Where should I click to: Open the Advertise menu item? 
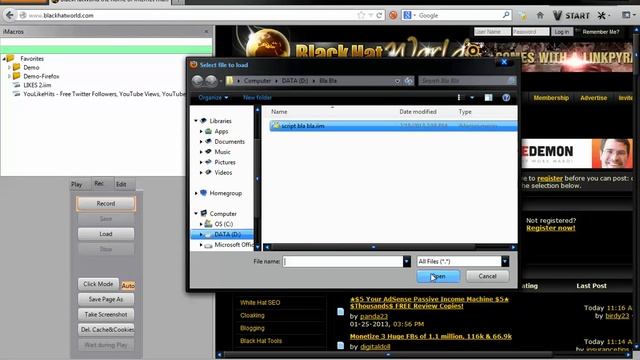(593, 98)
